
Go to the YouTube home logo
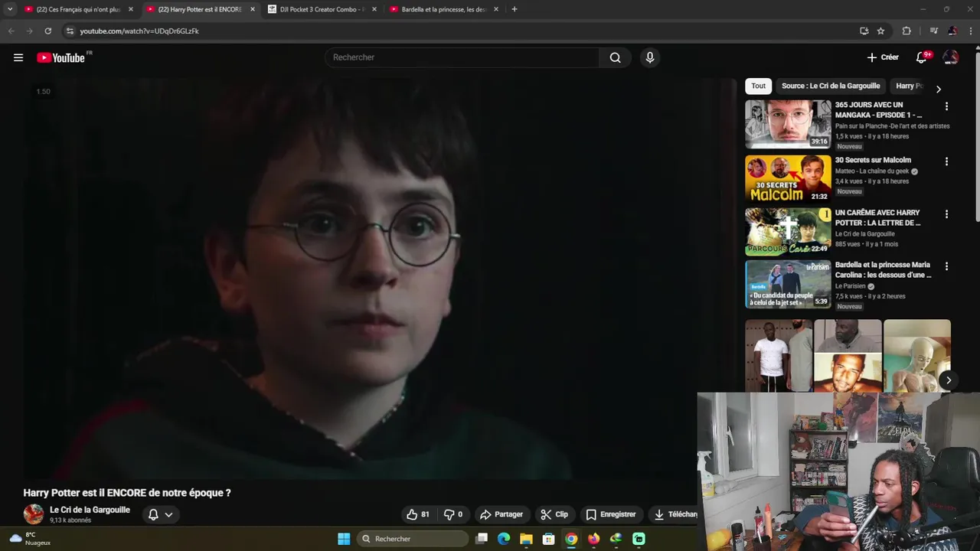click(x=61, y=57)
